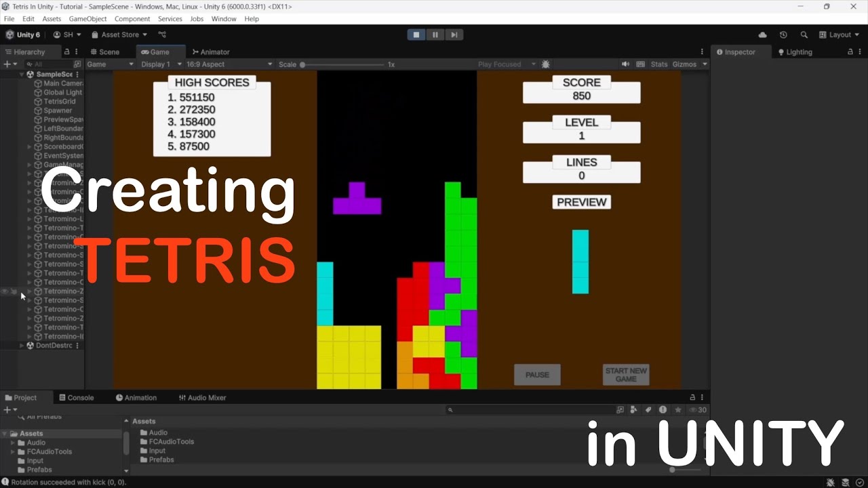868x488 pixels.
Task: Collapse the SampleScene tree node
Action: [22, 75]
